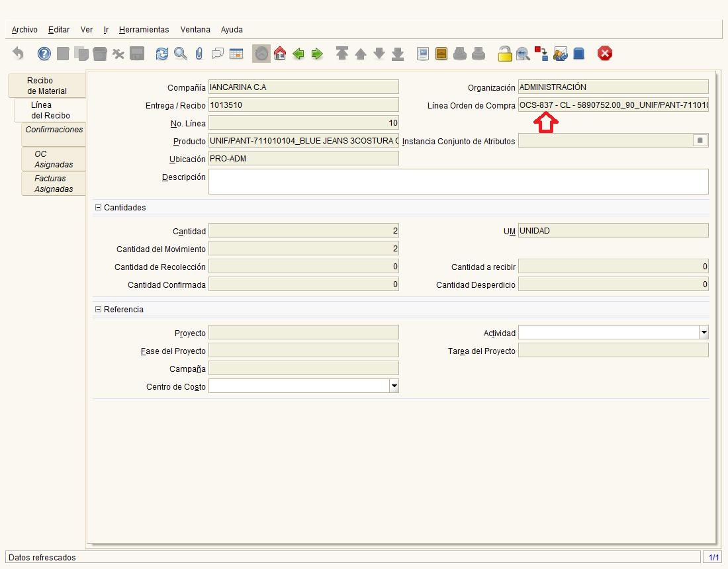
Task: Toggle grid view table icon
Action: (x=236, y=54)
